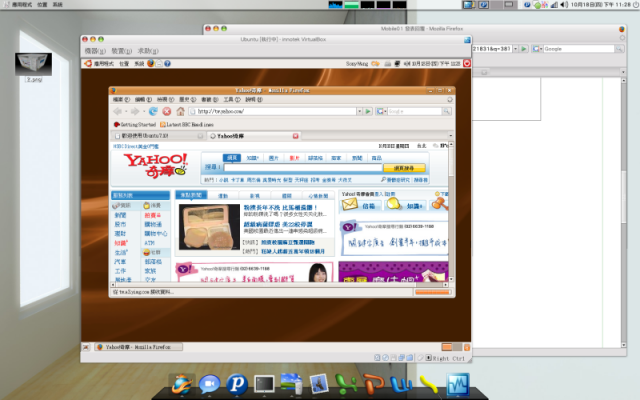The image size is (640, 400).
Task: Click the Yahoo mail envelope icon
Action: point(350,204)
